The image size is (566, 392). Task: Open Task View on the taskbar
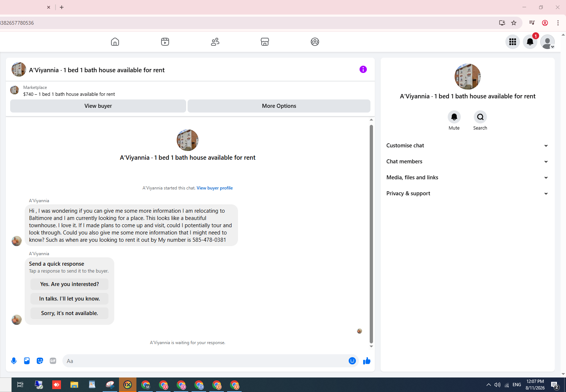[x=20, y=385]
